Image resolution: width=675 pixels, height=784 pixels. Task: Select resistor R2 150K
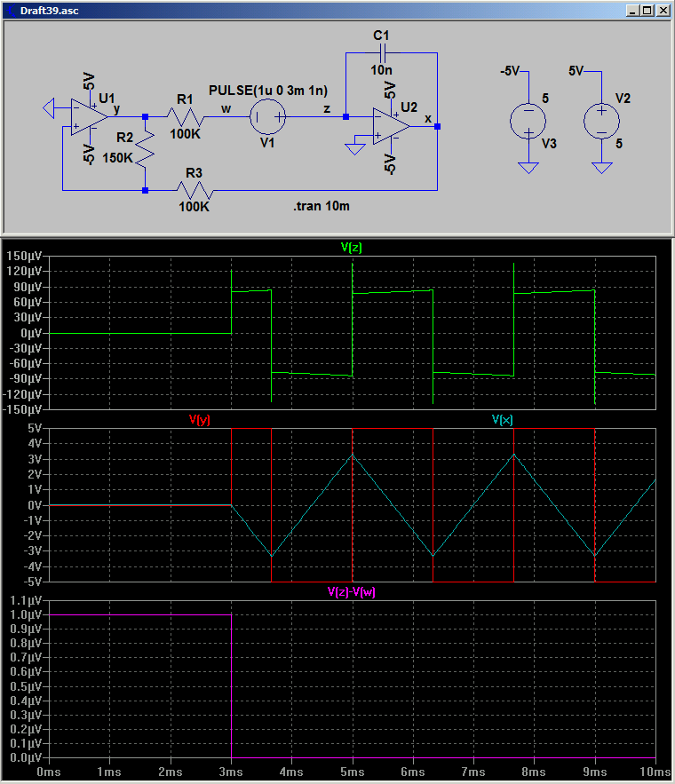(x=145, y=150)
